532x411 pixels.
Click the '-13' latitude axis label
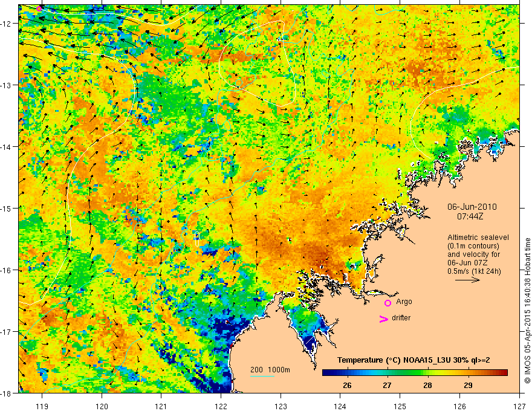[7, 85]
